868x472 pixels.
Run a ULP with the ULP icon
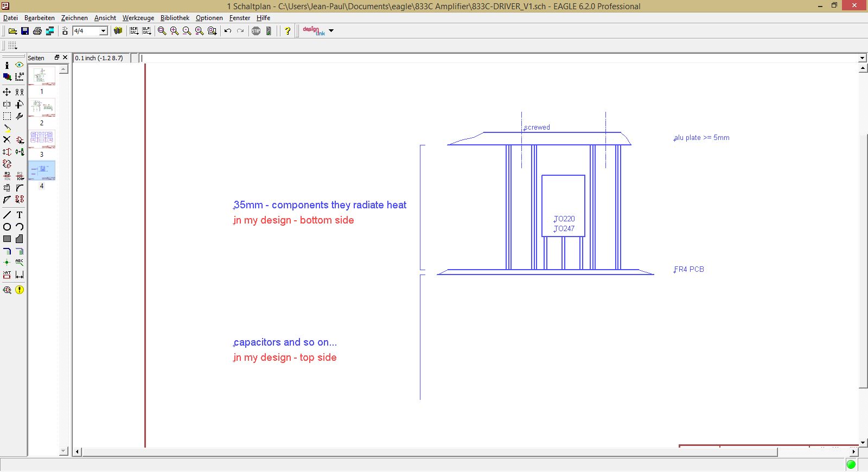click(146, 31)
